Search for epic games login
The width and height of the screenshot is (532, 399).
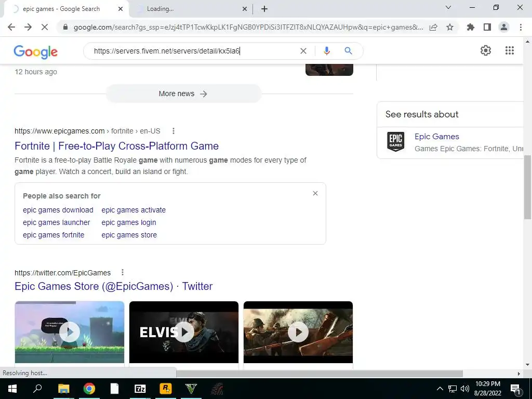(129, 222)
